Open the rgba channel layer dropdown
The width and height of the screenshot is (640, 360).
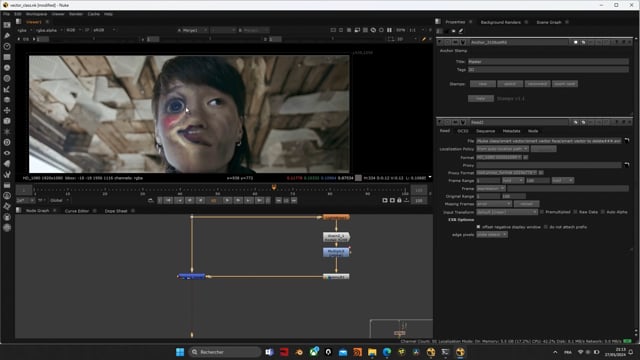pos(24,30)
